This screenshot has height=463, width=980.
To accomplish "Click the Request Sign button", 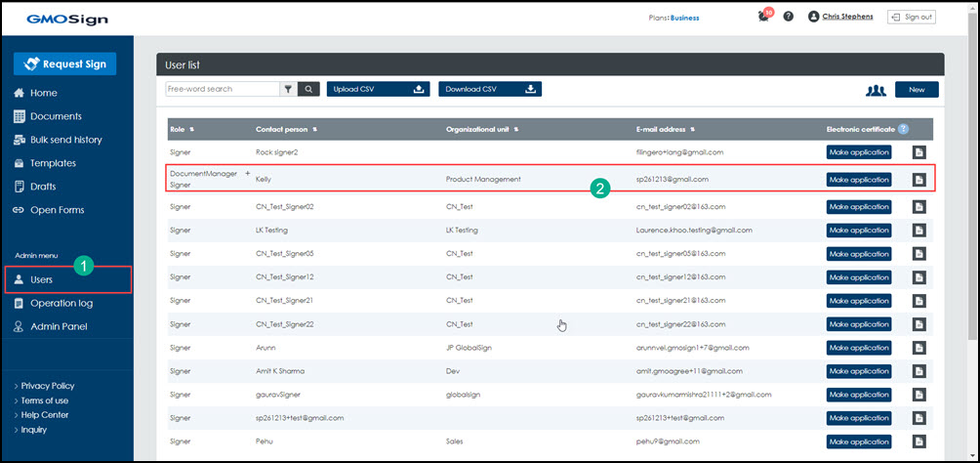I will pos(65,63).
